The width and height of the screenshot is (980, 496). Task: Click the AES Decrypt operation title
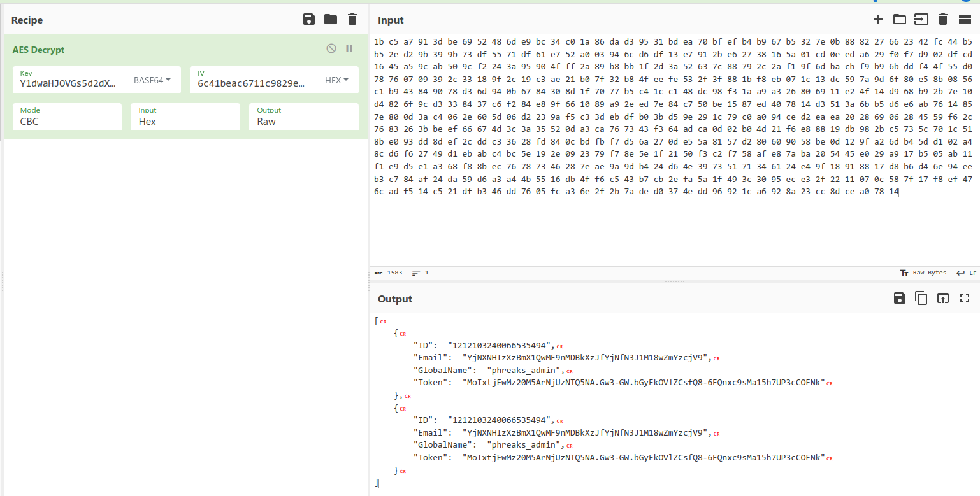point(38,50)
